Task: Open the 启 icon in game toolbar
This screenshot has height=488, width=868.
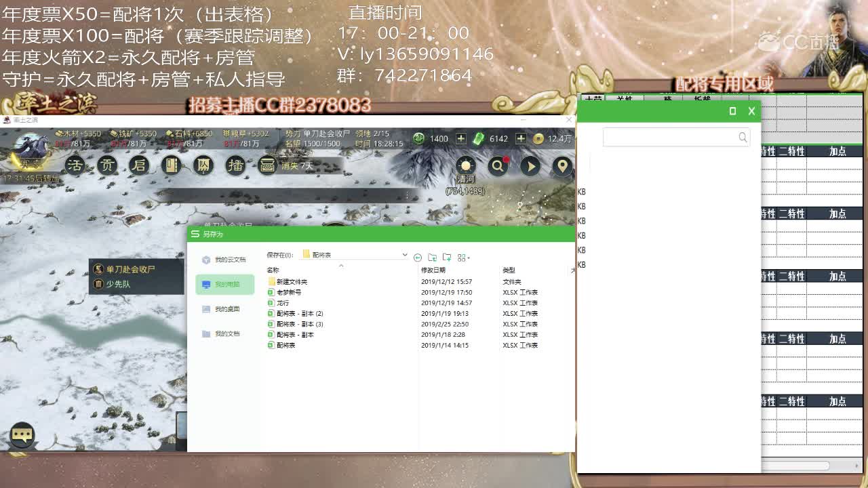Action: [x=139, y=165]
